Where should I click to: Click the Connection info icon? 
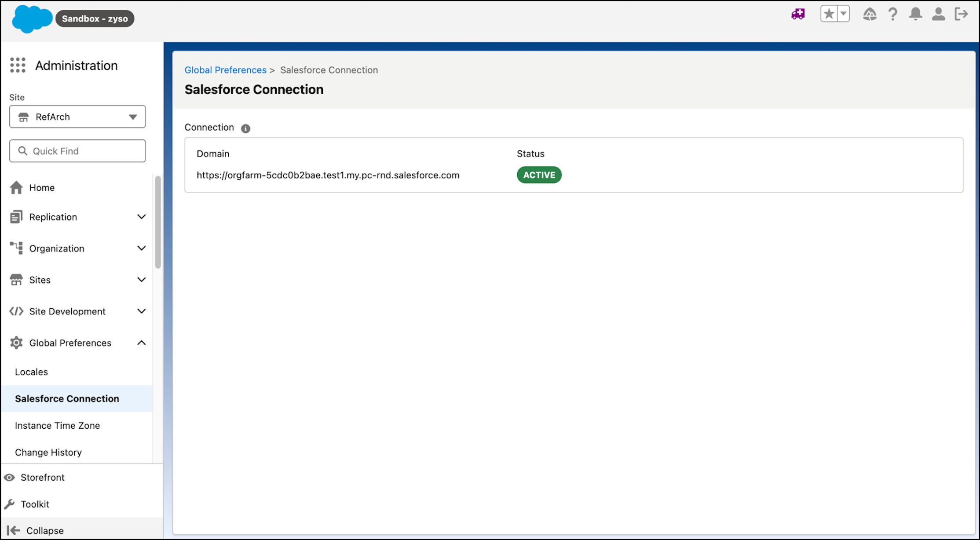245,128
